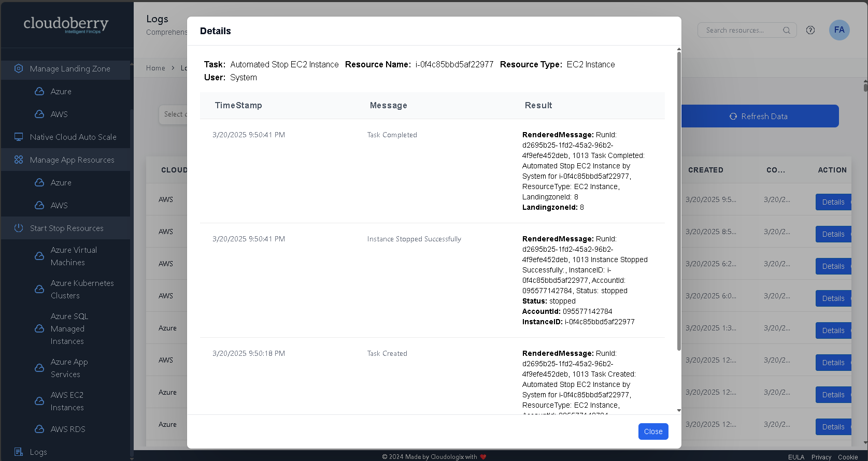Image resolution: width=868 pixels, height=461 pixels.
Task: Click cloud icon beside Landing Zone AWS
Action: point(39,114)
